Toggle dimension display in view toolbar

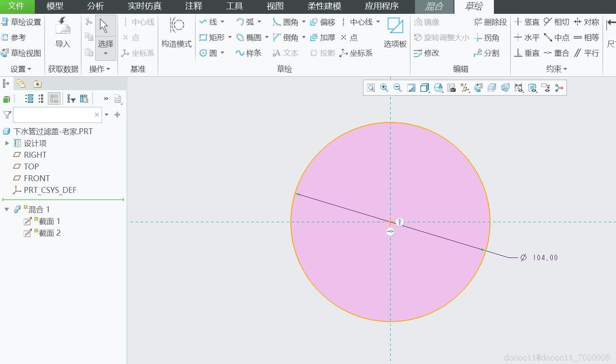click(519, 88)
